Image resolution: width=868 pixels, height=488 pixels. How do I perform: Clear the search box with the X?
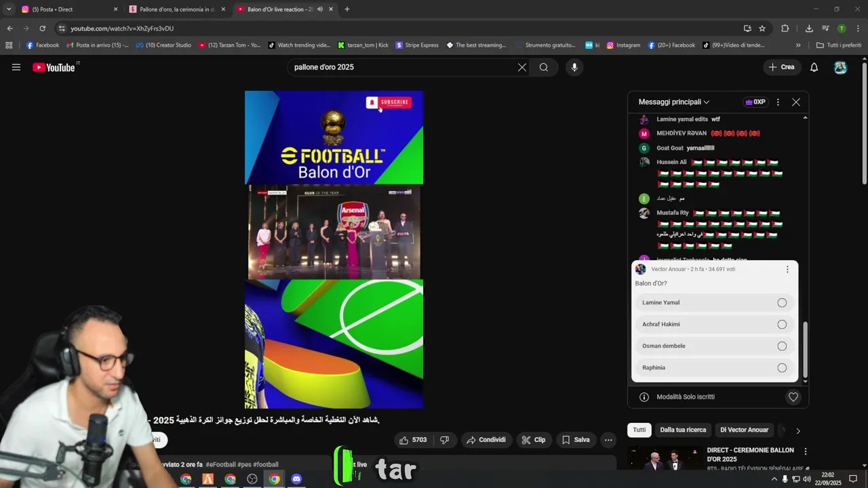pos(522,67)
